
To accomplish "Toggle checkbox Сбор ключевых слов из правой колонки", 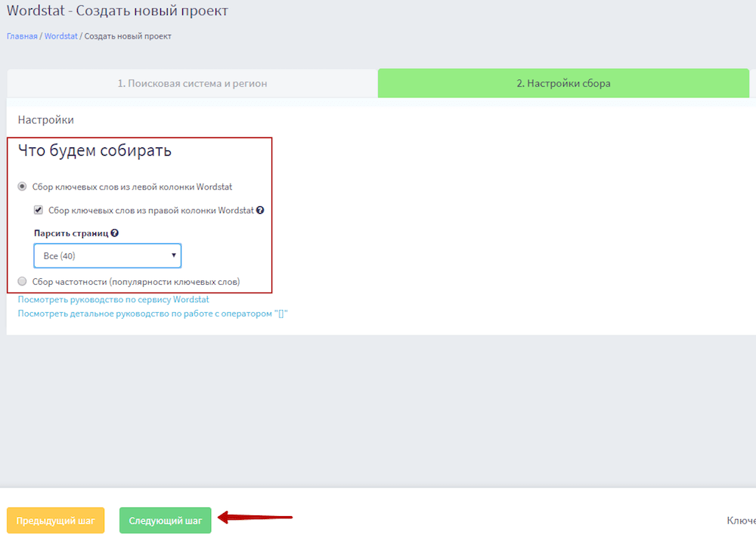I will pos(38,210).
